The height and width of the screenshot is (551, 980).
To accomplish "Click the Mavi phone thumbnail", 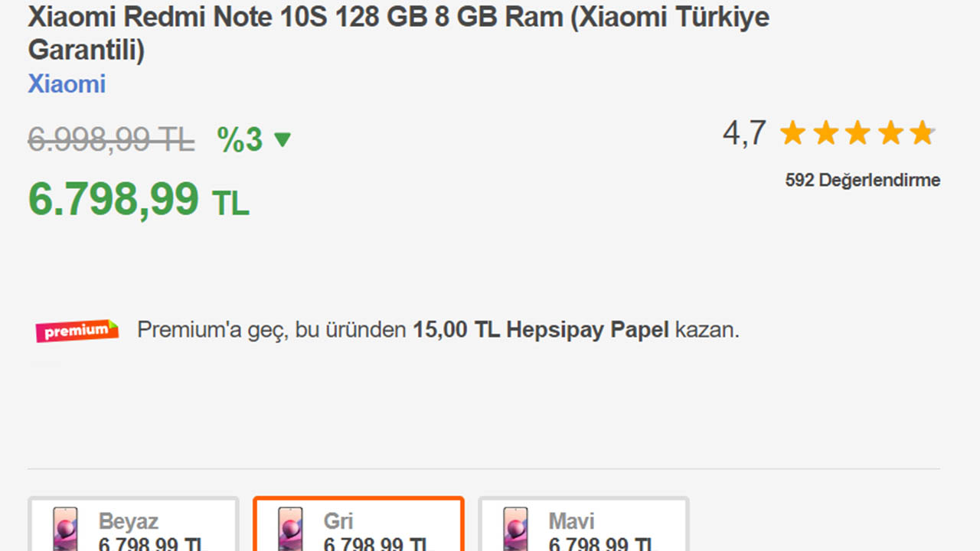I will pos(514,530).
